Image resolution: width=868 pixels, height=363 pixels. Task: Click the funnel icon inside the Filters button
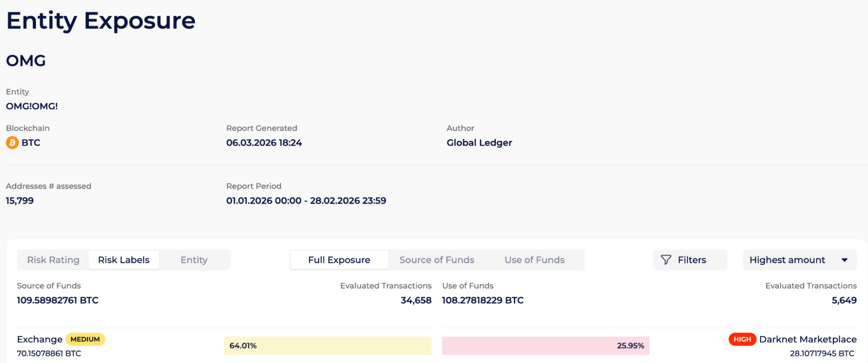pyautogui.click(x=667, y=260)
